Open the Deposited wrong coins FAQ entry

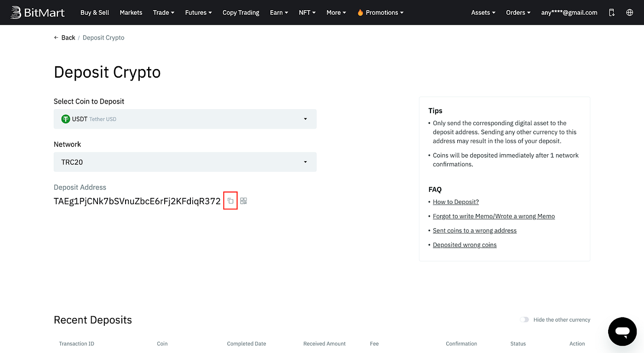coord(465,244)
